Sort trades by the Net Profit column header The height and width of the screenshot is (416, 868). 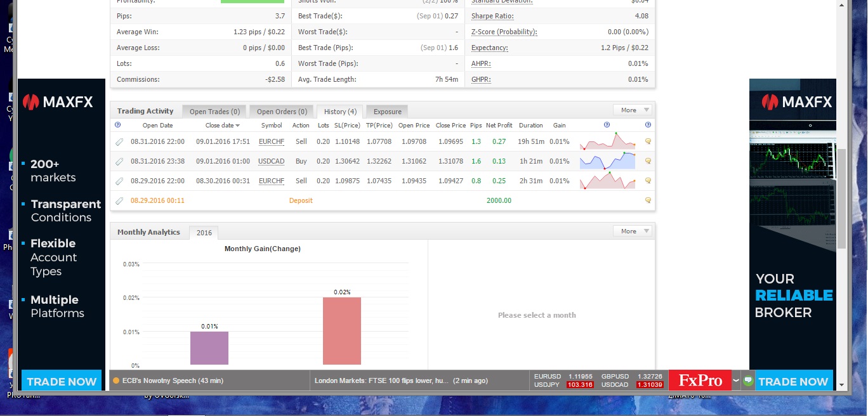click(x=499, y=126)
